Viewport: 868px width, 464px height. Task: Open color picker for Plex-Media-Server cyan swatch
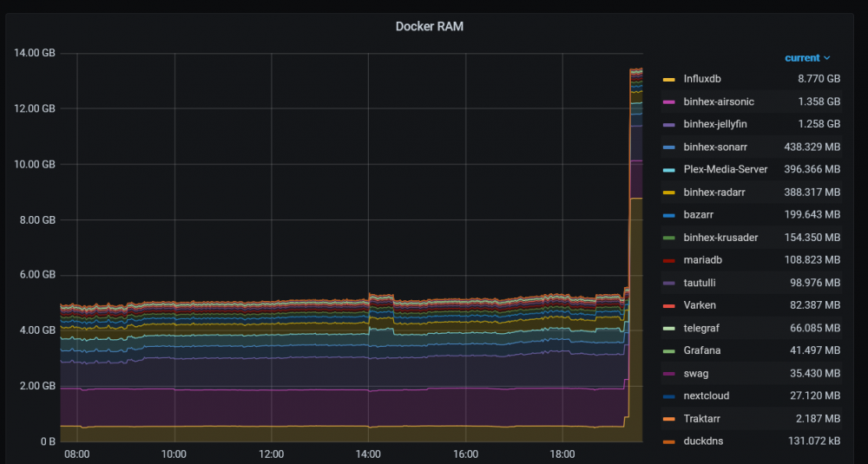click(668, 170)
